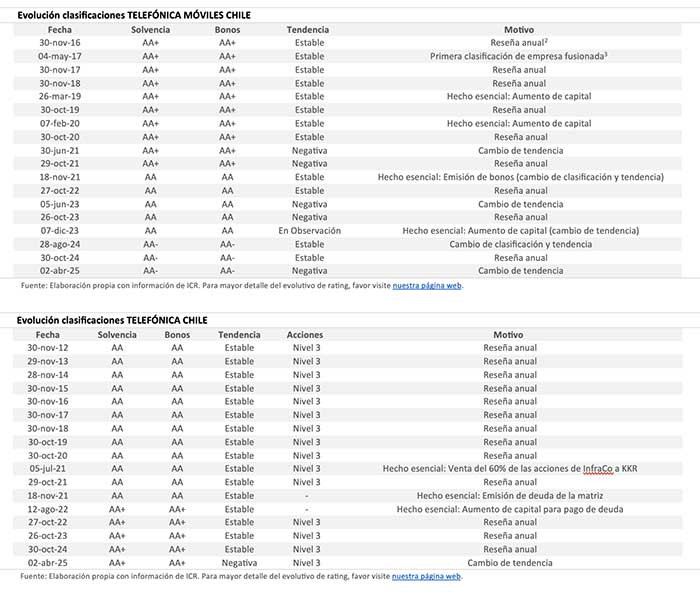Click 'Primera clasificación de empresa fusionada' cell
The width and height of the screenshot is (700, 592).
519,57
